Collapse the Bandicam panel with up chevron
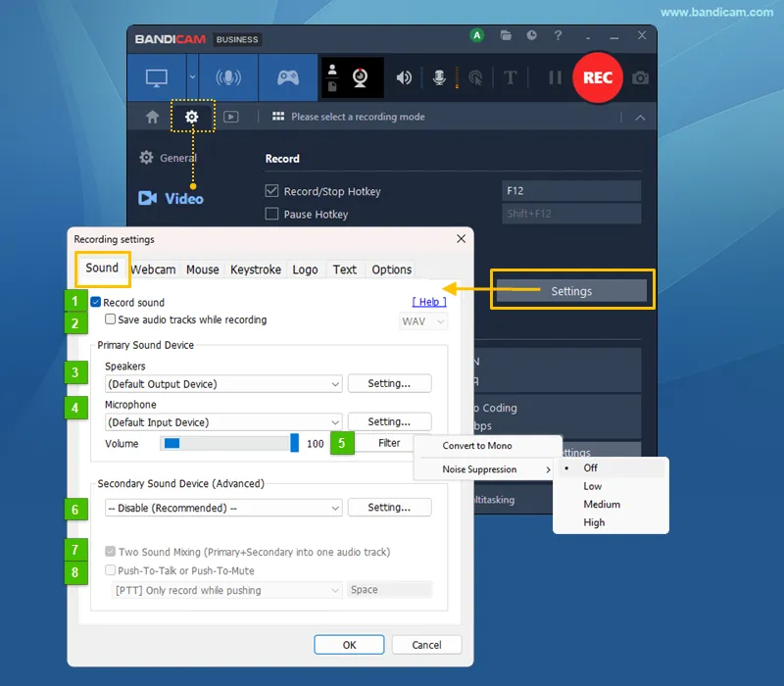Image resolution: width=784 pixels, height=686 pixels. (x=640, y=118)
